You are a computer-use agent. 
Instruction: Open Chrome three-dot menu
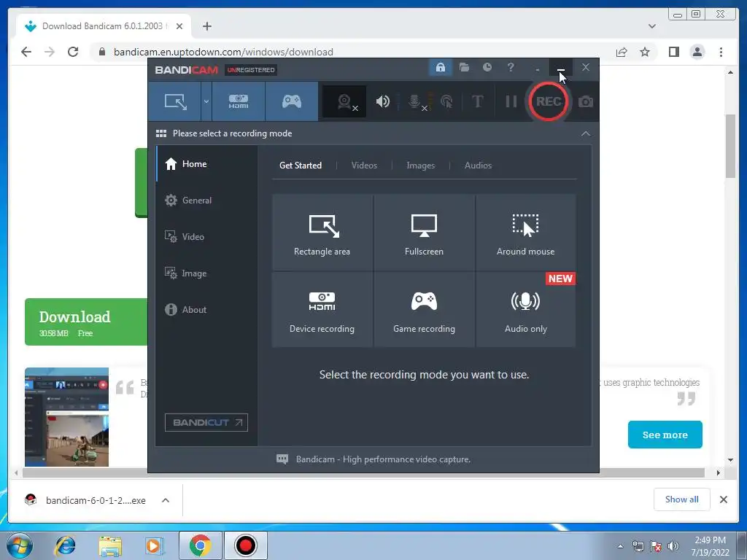point(721,52)
